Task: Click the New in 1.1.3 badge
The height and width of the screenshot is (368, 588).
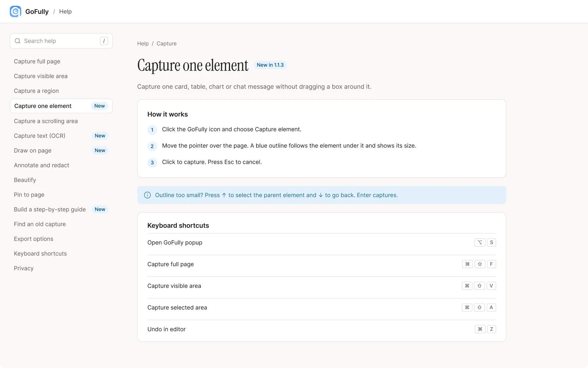Action: point(270,65)
